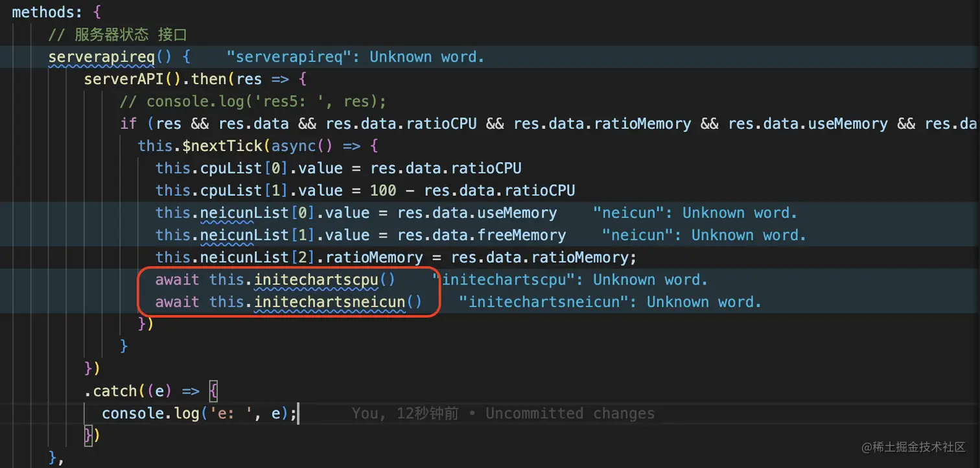Image resolution: width=980 pixels, height=468 pixels.
Task: Click the 'async' keyword
Action: pyautogui.click(x=294, y=146)
